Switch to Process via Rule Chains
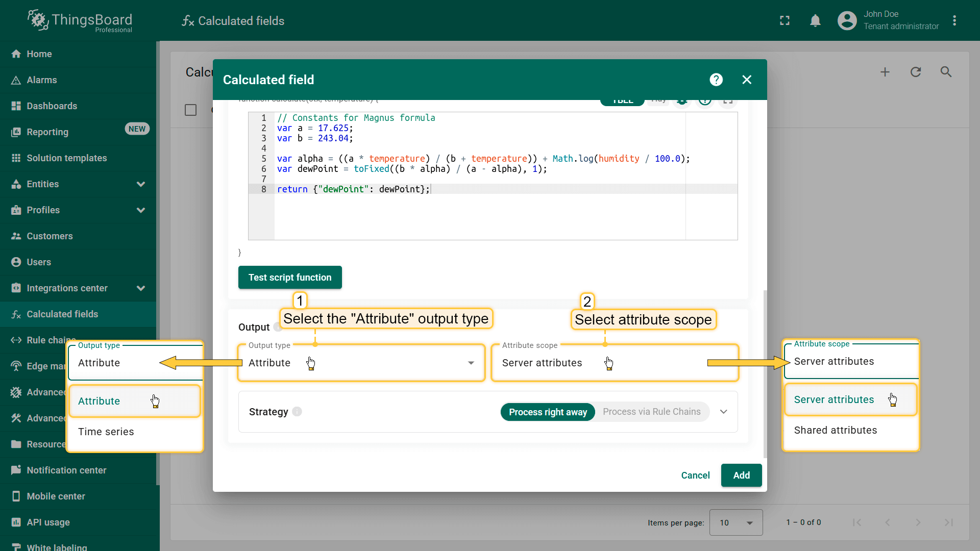This screenshot has height=551, width=980. point(651,412)
